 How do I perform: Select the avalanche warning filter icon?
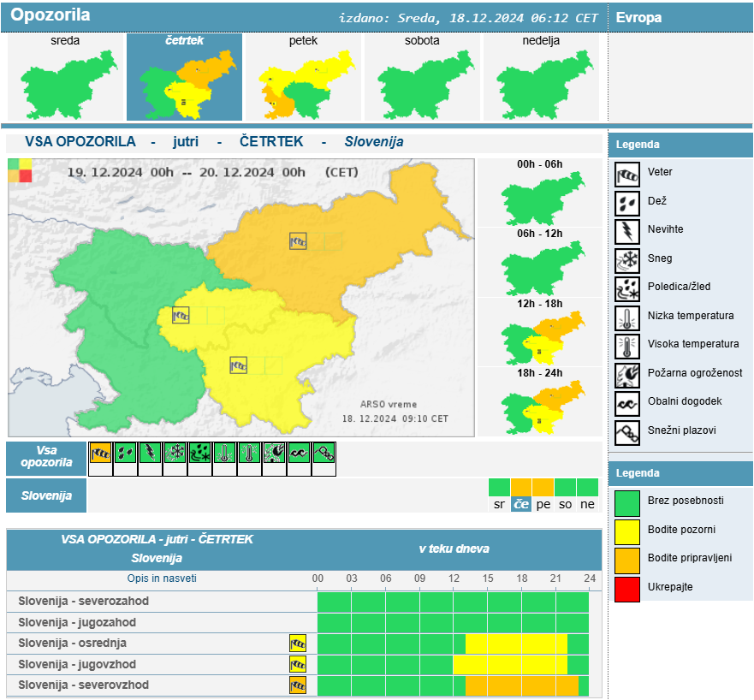pos(324,453)
